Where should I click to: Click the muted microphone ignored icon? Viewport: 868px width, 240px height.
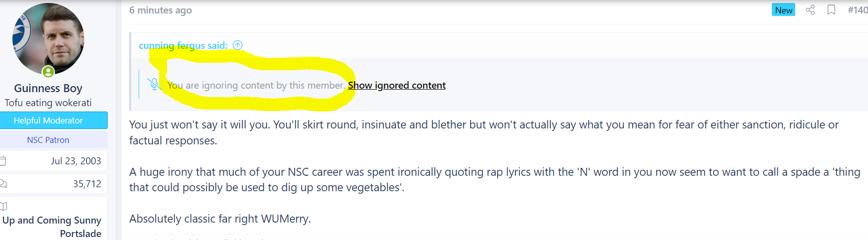point(155,85)
